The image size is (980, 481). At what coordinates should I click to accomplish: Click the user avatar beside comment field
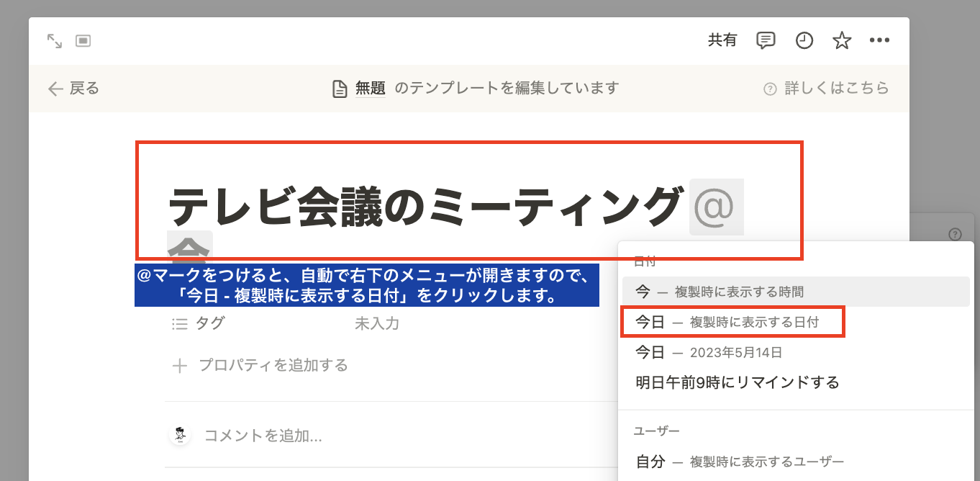click(180, 435)
